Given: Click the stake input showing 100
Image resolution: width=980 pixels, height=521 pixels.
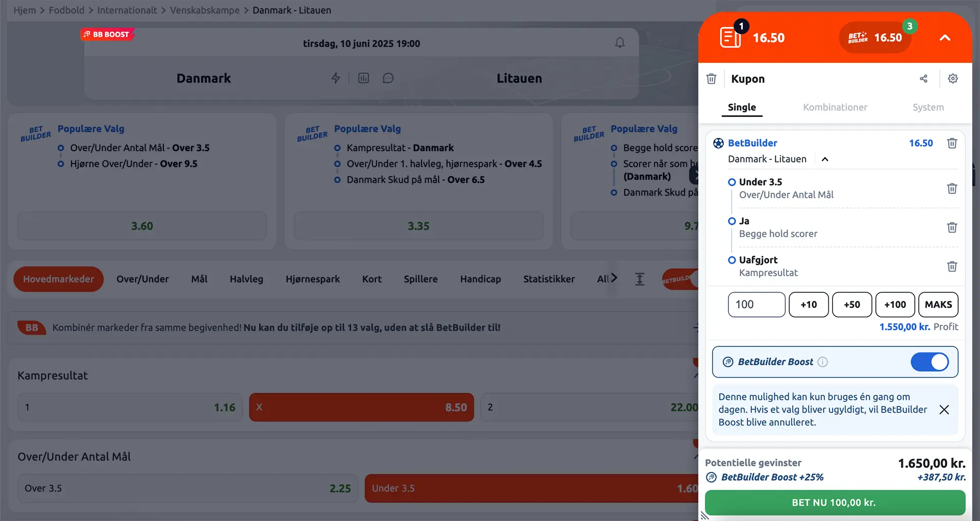Looking at the screenshot, I should tap(756, 304).
